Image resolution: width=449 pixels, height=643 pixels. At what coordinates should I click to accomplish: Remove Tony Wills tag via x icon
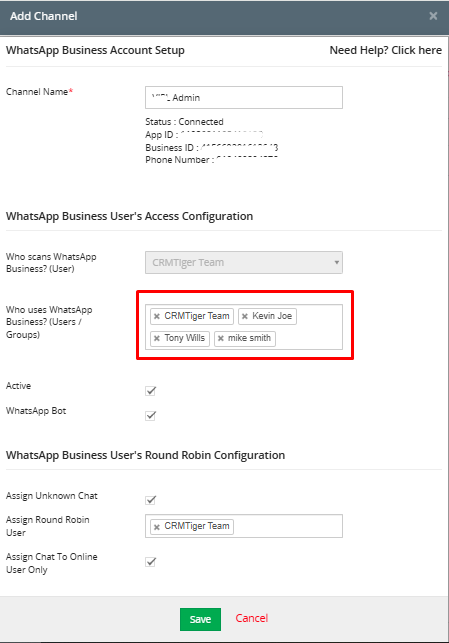pyautogui.click(x=157, y=338)
